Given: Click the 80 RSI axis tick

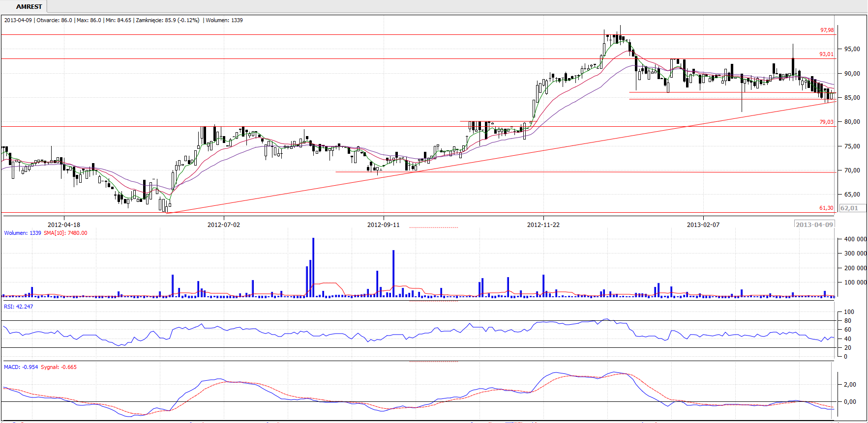Looking at the screenshot, I should click(x=847, y=321).
